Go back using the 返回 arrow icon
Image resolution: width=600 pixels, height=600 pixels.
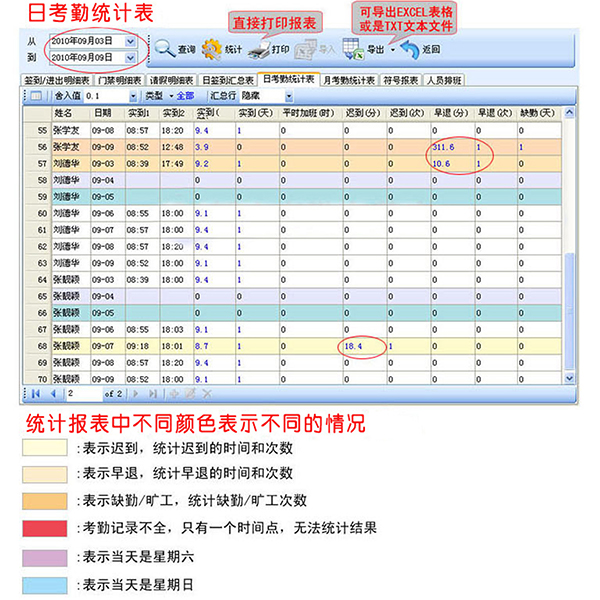pos(410,50)
